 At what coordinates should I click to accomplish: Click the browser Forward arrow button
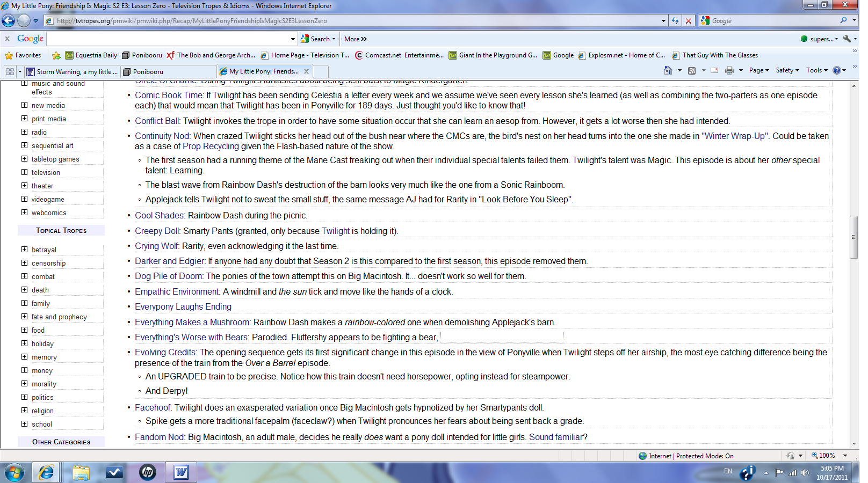24,20
